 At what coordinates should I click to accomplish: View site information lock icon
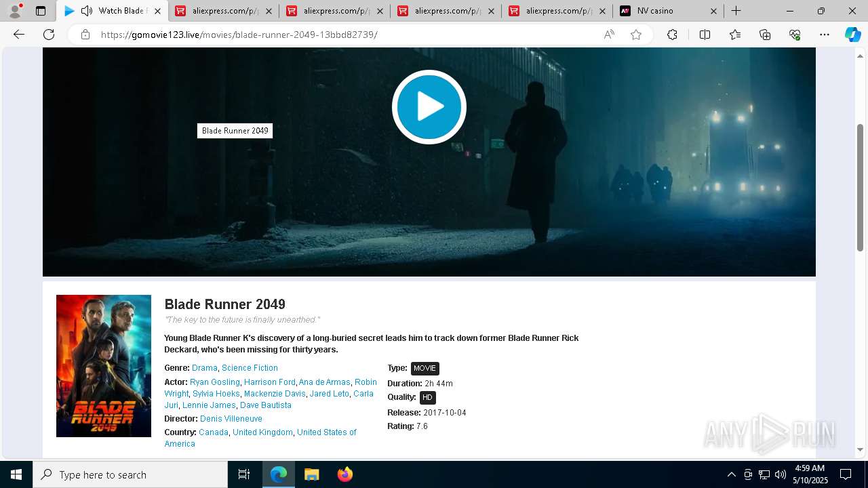(85, 35)
